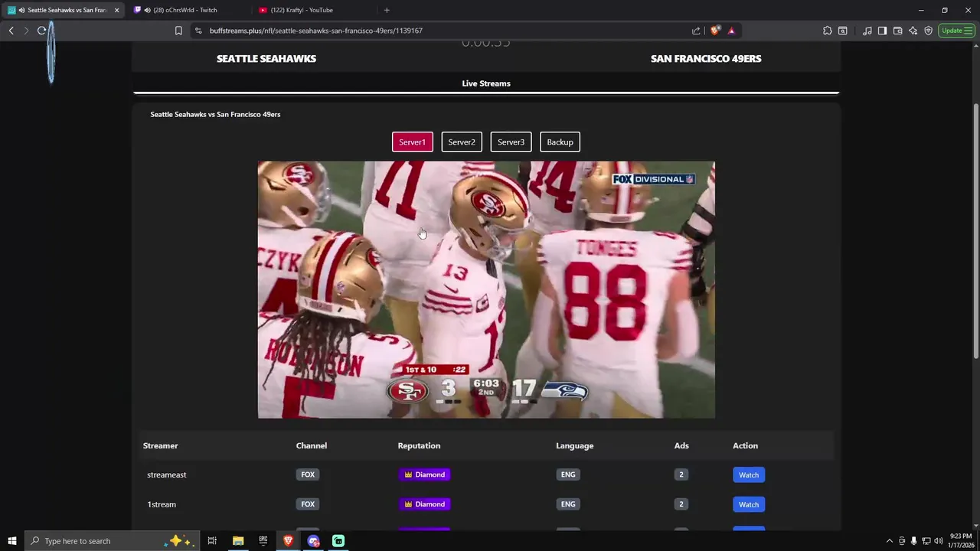Click the page vertical scrollbar

pos(975,230)
